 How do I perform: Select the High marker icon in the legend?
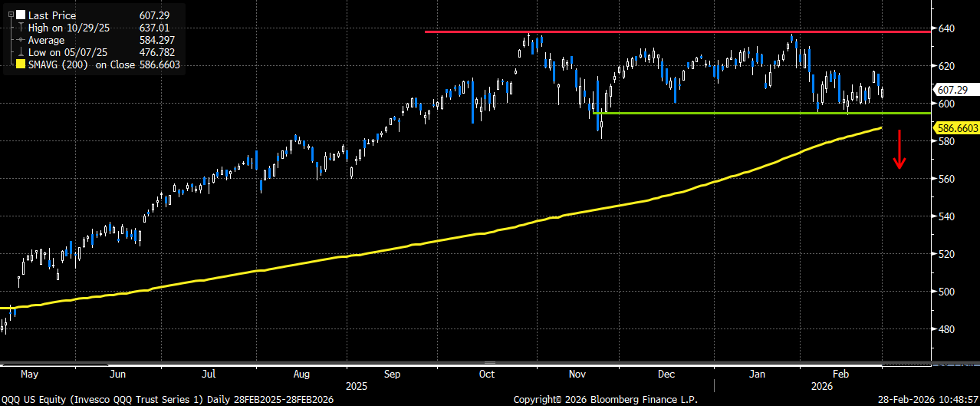pos(21,28)
